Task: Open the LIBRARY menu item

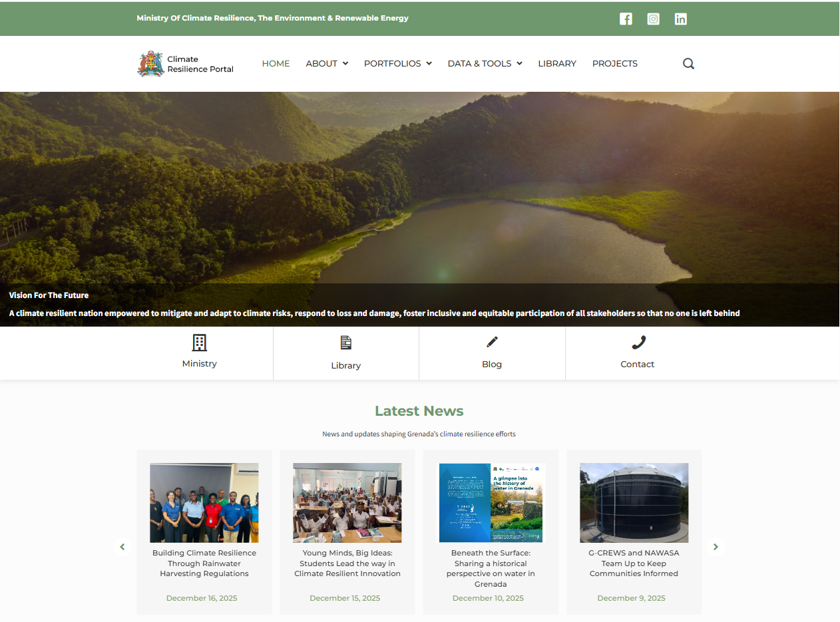Action: point(557,64)
